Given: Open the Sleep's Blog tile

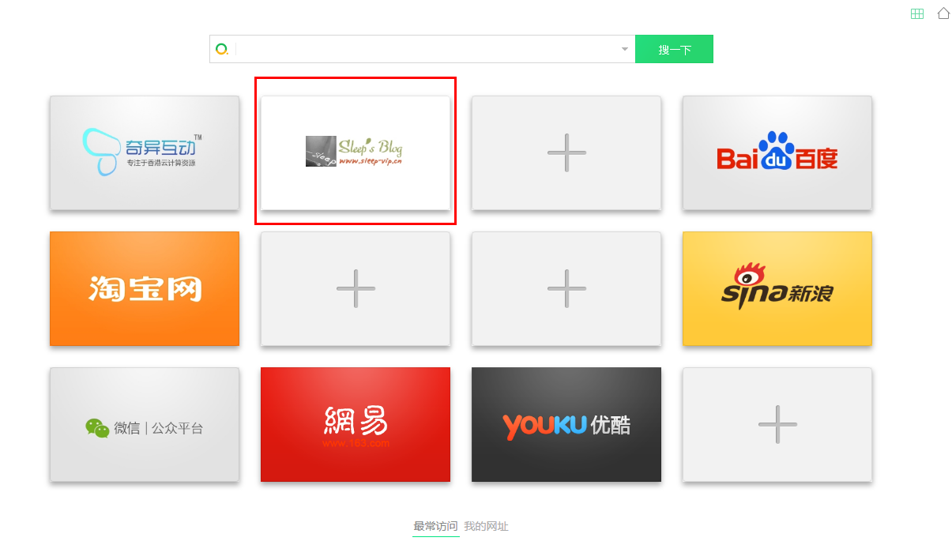Looking at the screenshot, I should (x=356, y=153).
